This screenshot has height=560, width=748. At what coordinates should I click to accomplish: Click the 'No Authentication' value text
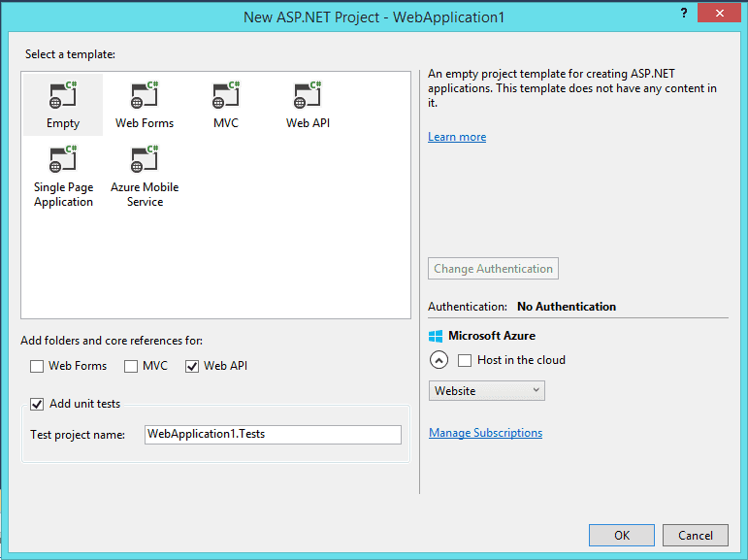[567, 307]
